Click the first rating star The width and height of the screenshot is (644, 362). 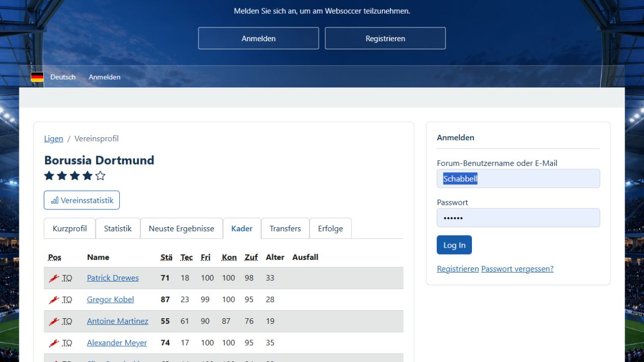[x=49, y=176]
